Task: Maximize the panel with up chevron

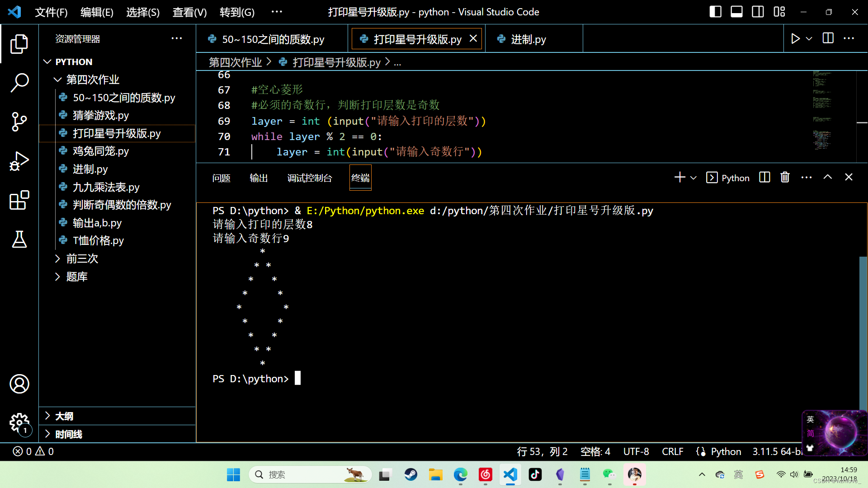Action: pos(828,178)
